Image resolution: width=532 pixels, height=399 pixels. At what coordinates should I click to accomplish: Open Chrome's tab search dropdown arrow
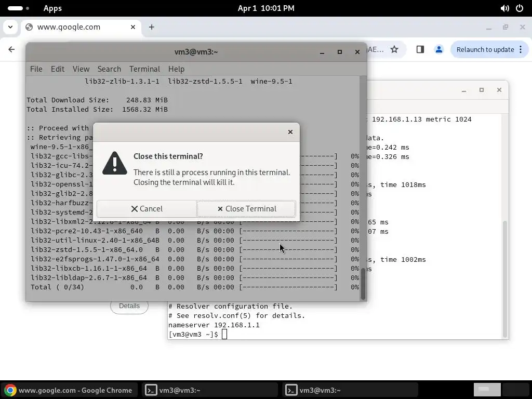(x=10, y=27)
